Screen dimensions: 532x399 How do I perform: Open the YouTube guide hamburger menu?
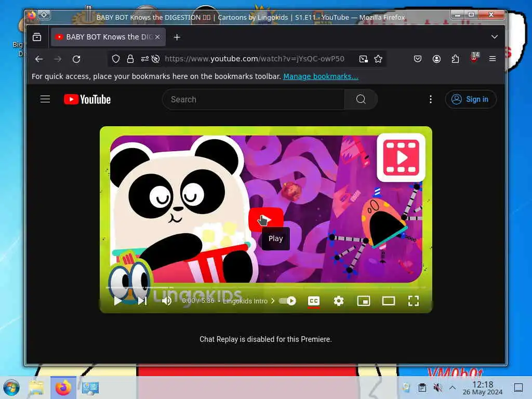pos(45,99)
